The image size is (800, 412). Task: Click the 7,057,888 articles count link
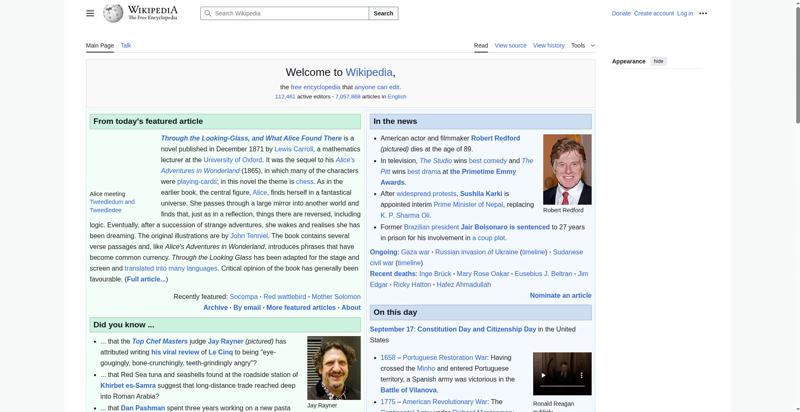(x=347, y=96)
